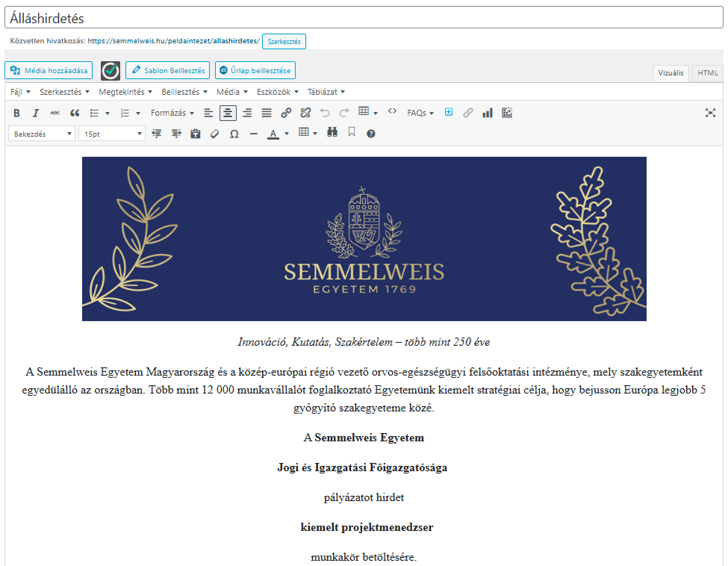Create a bulleted list
728x566 pixels.
tap(94, 113)
